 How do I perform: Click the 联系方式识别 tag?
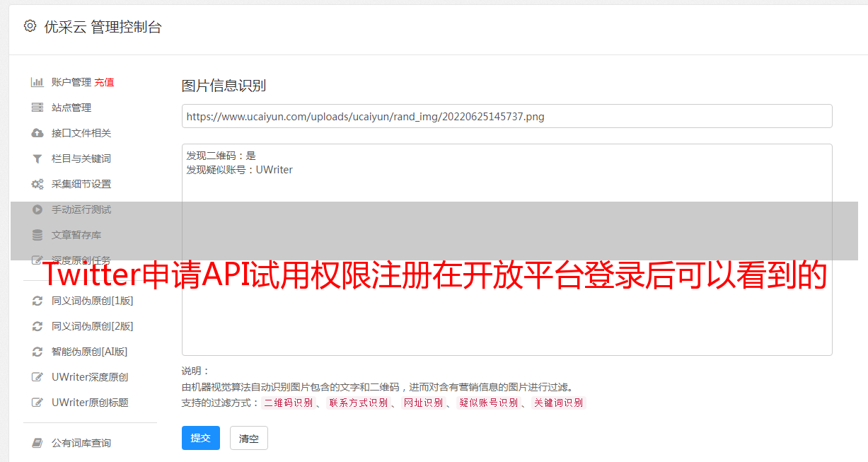pyautogui.click(x=358, y=403)
